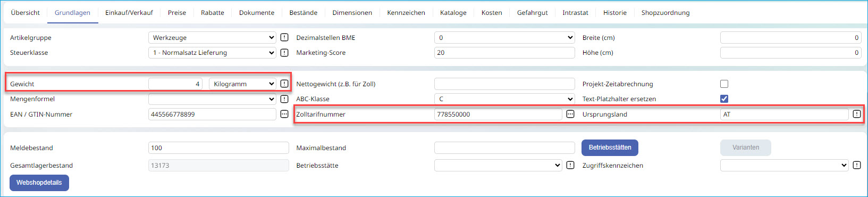This screenshot has height=197, width=868.
Task: Switch to the Kataloge tab
Action: pyautogui.click(x=453, y=12)
